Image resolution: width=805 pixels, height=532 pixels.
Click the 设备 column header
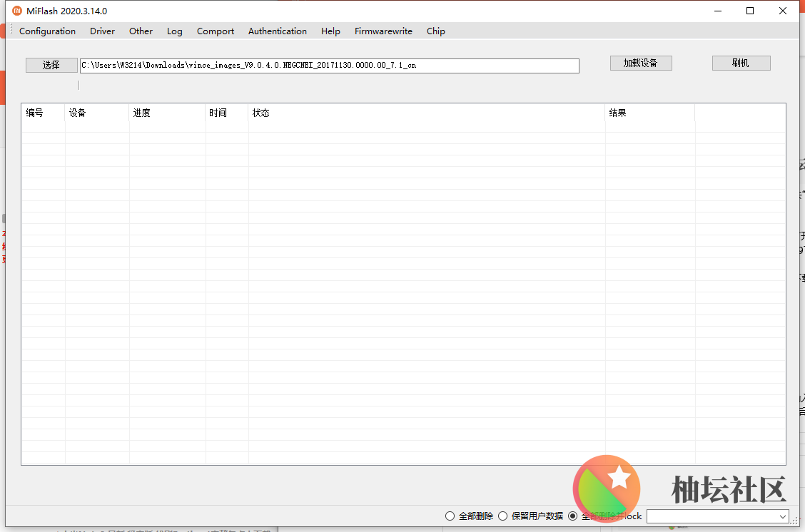(97, 113)
